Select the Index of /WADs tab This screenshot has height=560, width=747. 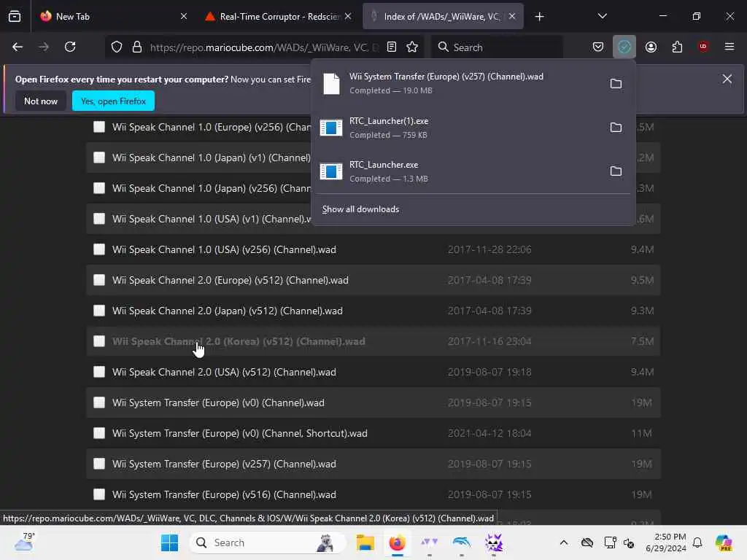coord(443,16)
